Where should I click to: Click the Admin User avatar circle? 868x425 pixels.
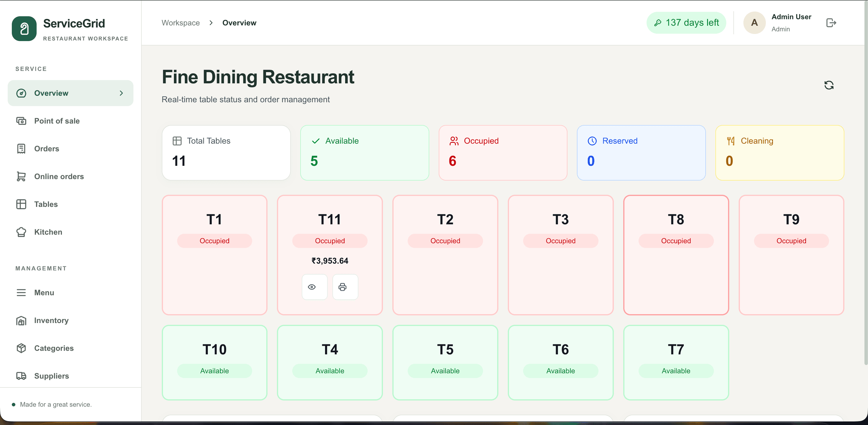(754, 22)
